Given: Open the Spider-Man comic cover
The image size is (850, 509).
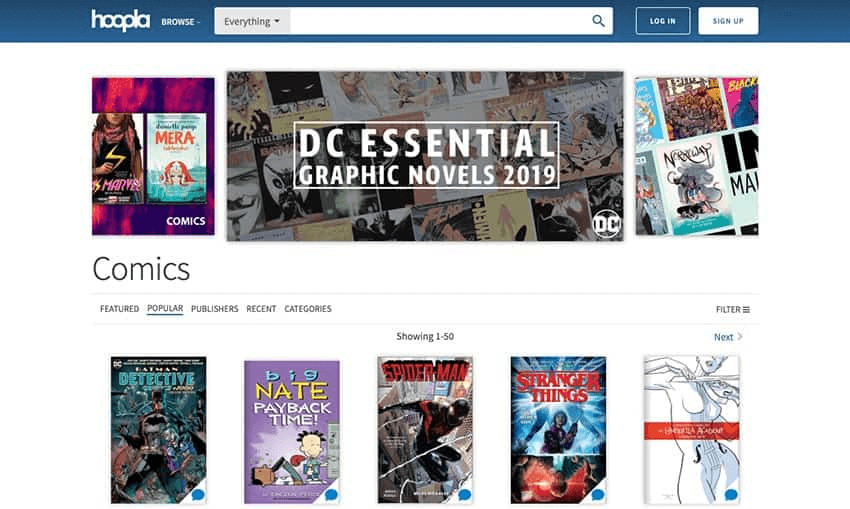Looking at the screenshot, I should (425, 430).
